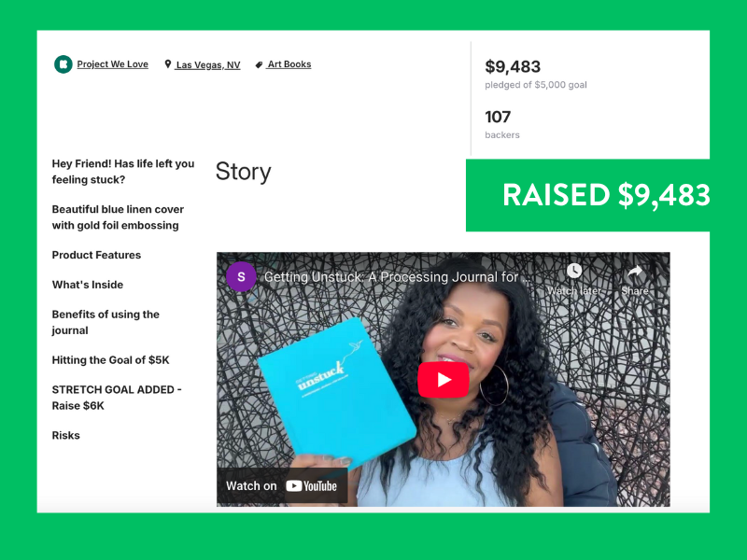
Task: Click the YouTube logo in the Watch on bar
Action: [x=312, y=486]
